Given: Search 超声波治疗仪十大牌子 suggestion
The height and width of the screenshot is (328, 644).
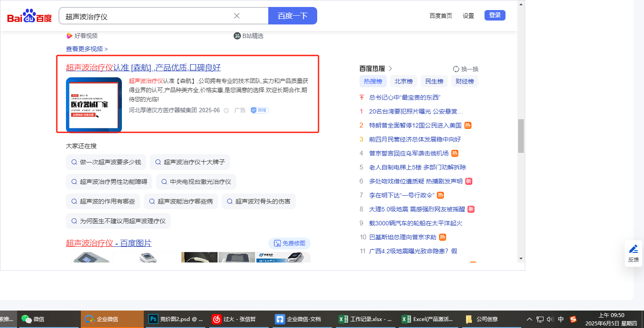Looking at the screenshot, I should click(x=190, y=162).
